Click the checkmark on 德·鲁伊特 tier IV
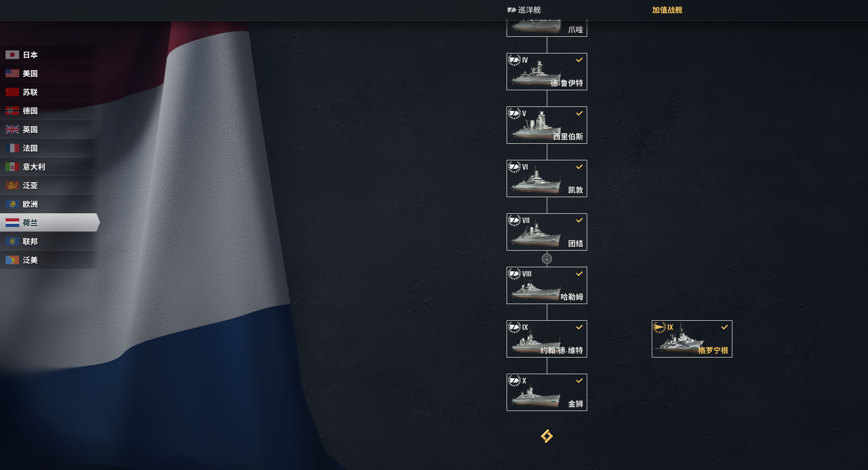 pos(580,60)
